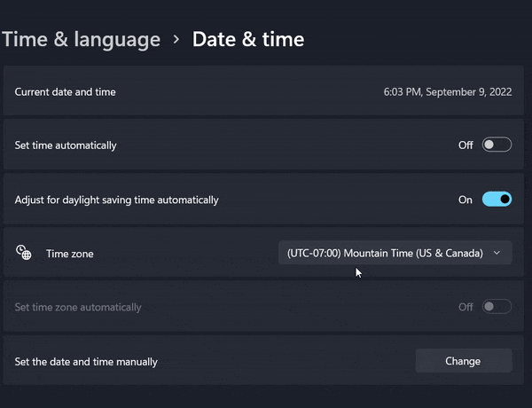
Task: Click the 6:03 PM September 9 date text
Action: tap(448, 92)
